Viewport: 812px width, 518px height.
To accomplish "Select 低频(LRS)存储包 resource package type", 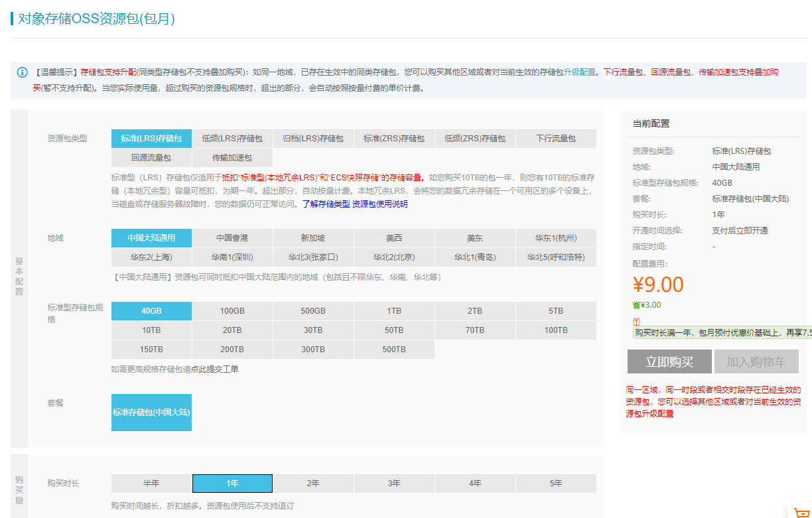I will point(232,139).
